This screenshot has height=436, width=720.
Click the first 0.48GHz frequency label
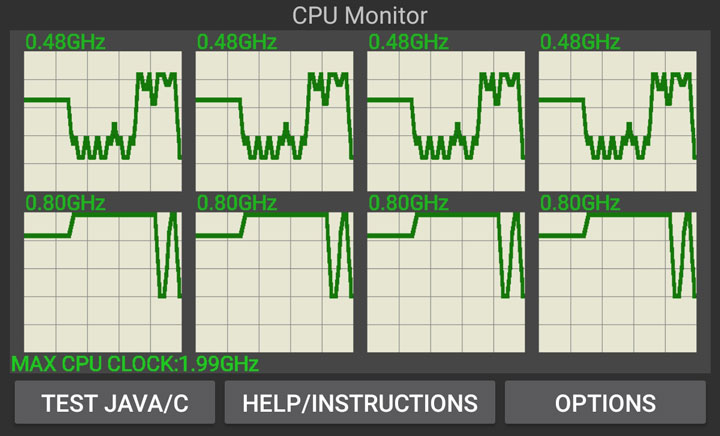(x=65, y=42)
